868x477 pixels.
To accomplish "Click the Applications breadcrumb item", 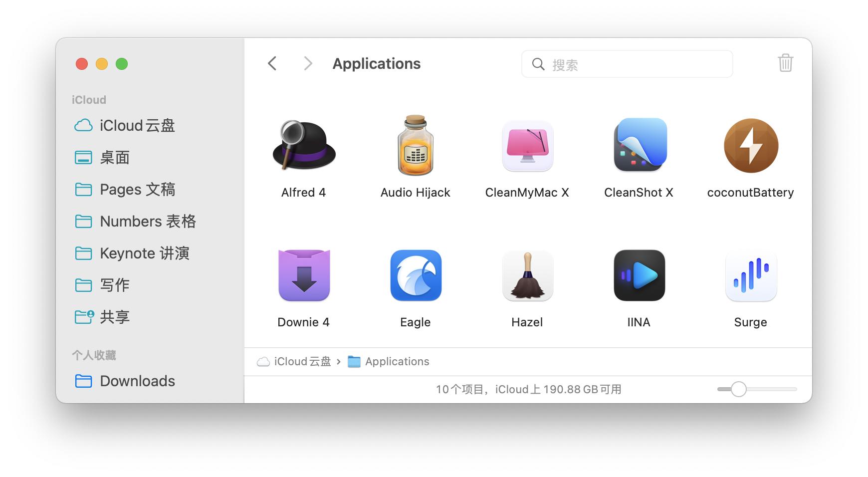I will pyautogui.click(x=397, y=361).
